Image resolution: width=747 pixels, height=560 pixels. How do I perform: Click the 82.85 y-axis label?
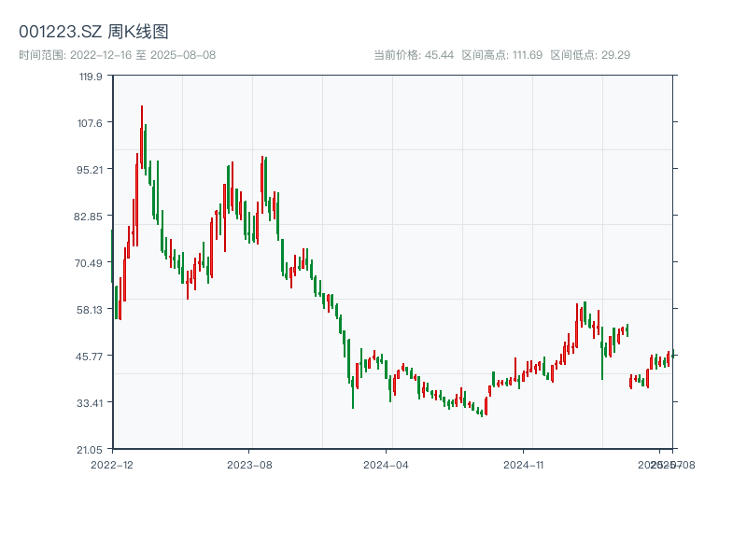click(88, 217)
